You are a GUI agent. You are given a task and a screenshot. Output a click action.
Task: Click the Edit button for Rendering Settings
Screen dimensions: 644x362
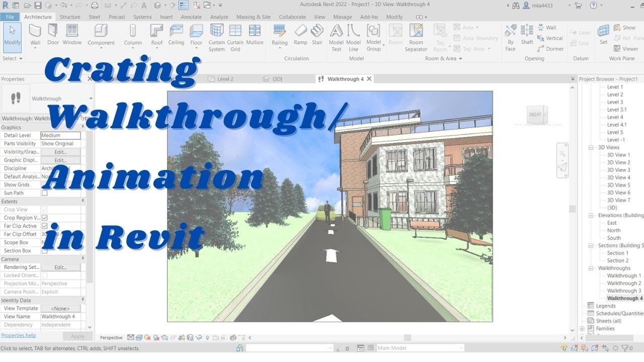pos(60,267)
